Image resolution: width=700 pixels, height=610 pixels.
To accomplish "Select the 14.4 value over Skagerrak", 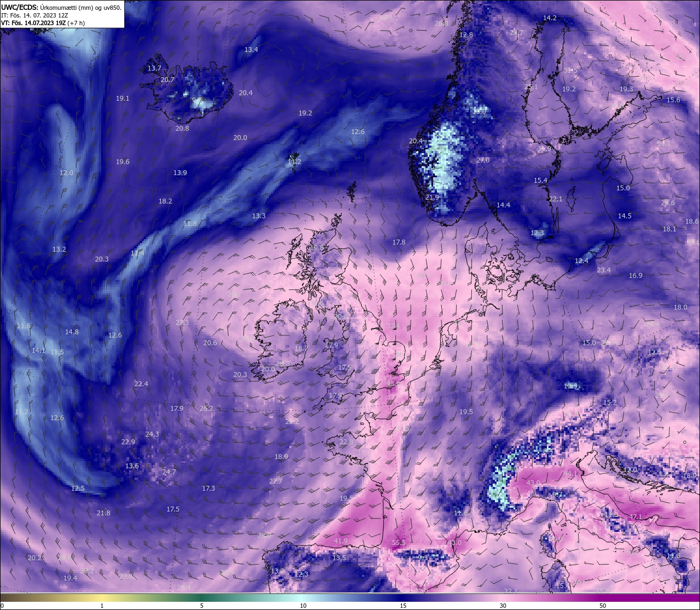I will coord(503,205).
